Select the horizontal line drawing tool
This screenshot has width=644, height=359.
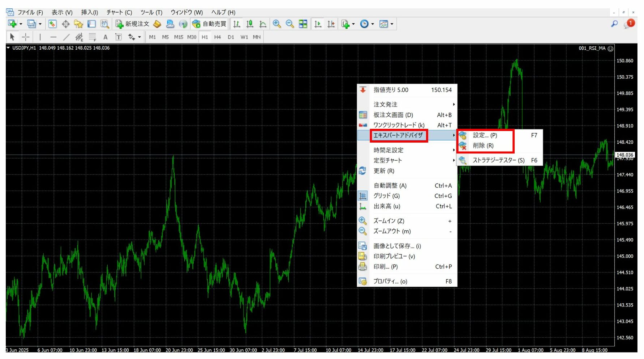click(53, 37)
